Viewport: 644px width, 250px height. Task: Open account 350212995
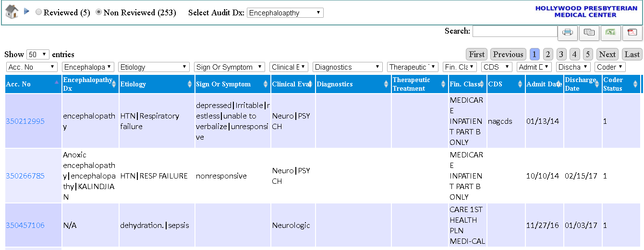25,121
